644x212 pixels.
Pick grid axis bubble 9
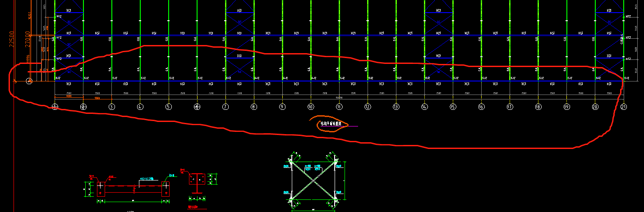(x=282, y=107)
